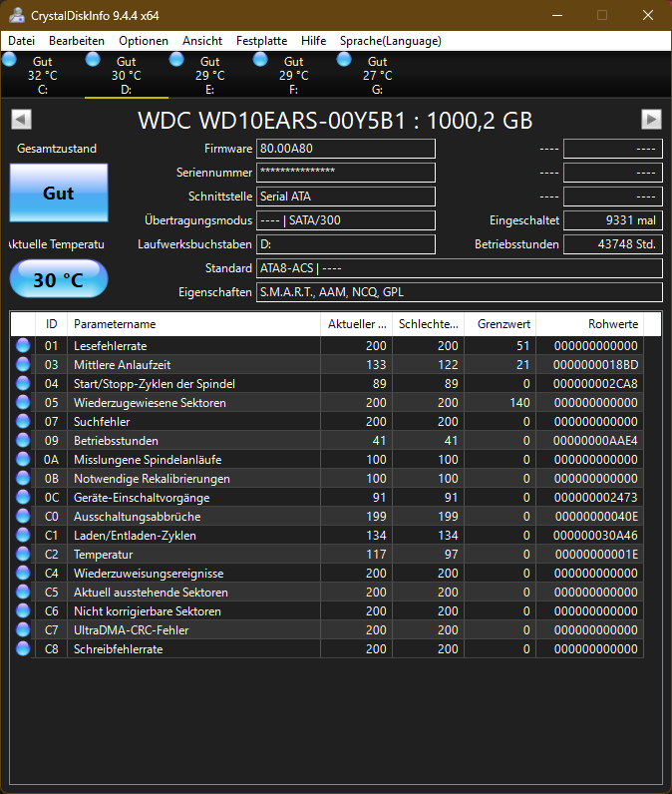Click status orb of Ausschaltungsabbrüche row
Image resolution: width=672 pixels, height=794 pixels.
(x=23, y=516)
